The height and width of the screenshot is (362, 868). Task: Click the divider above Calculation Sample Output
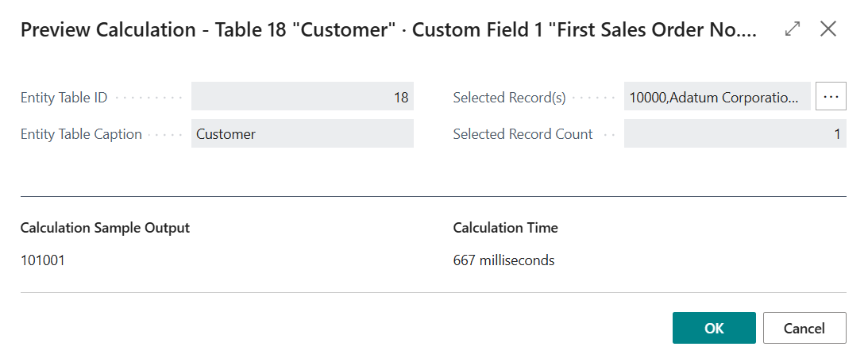[x=433, y=196]
